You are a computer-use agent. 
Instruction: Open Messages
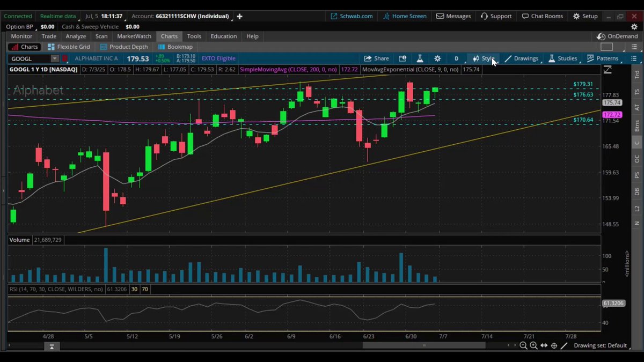tap(453, 16)
